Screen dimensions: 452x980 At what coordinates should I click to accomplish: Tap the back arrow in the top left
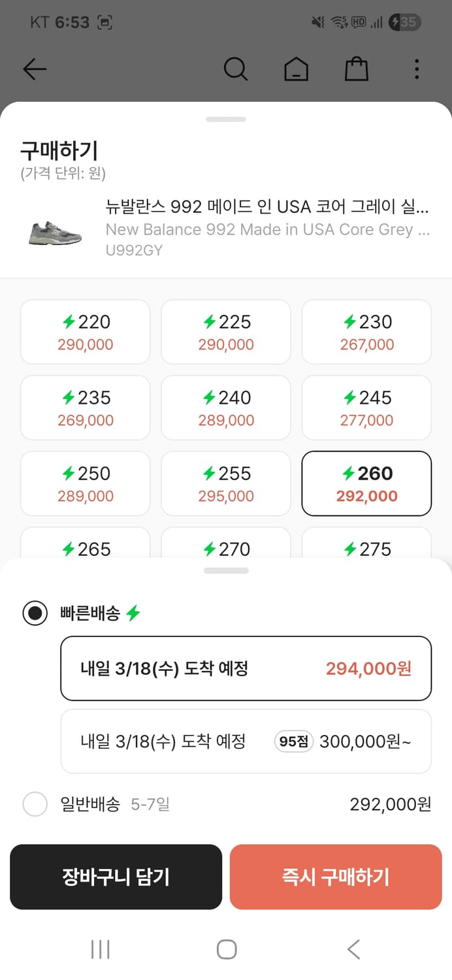[35, 69]
